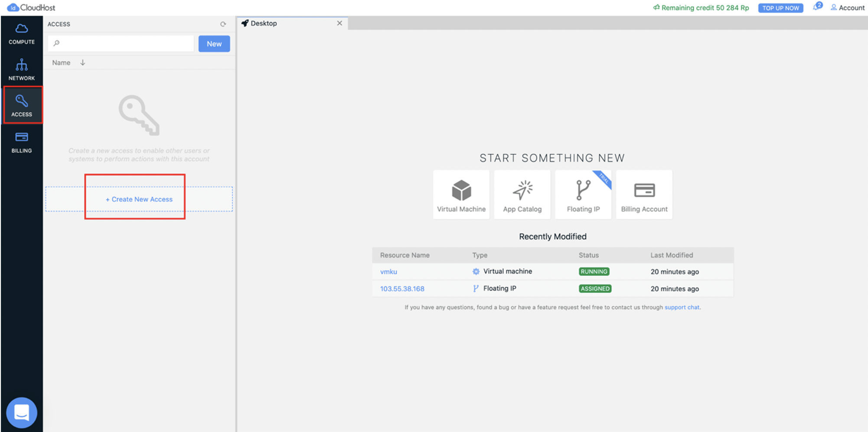Open the support chat bubble
Viewport: 868px width, 432px height.
click(22, 412)
